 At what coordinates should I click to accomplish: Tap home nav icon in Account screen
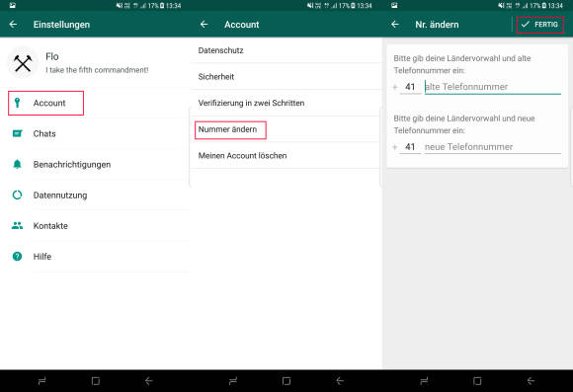(x=286, y=381)
